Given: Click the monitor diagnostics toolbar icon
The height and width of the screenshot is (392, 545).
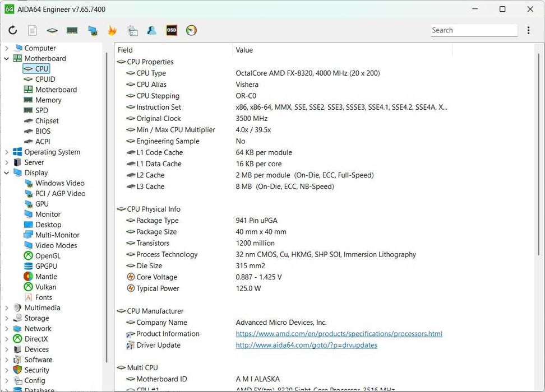Looking at the screenshot, I should [93, 30].
